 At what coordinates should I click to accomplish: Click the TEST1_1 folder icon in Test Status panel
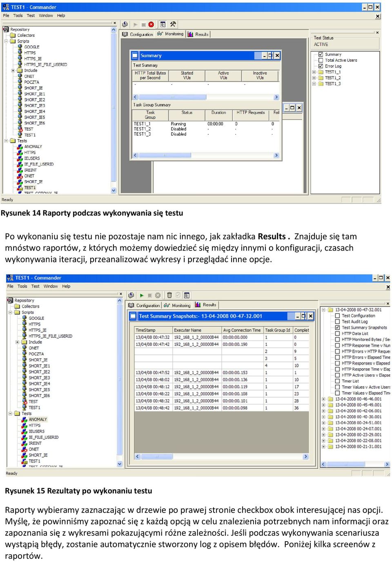[x=321, y=72]
